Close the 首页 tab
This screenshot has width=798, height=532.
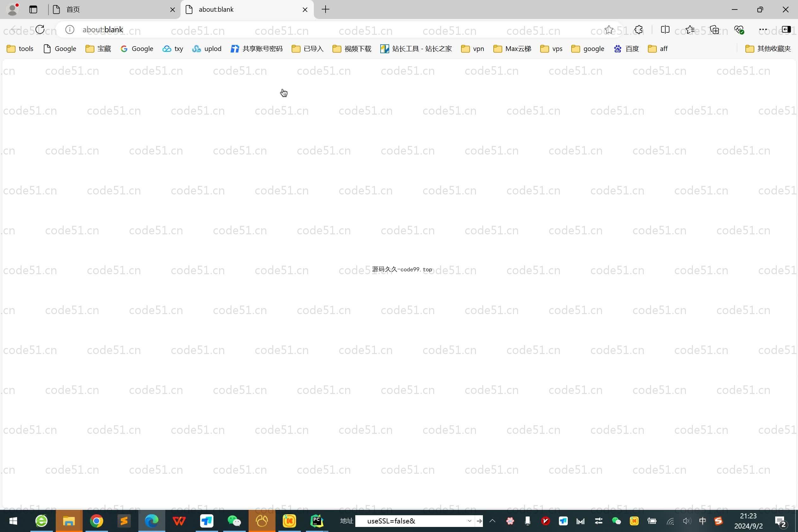coord(172,9)
